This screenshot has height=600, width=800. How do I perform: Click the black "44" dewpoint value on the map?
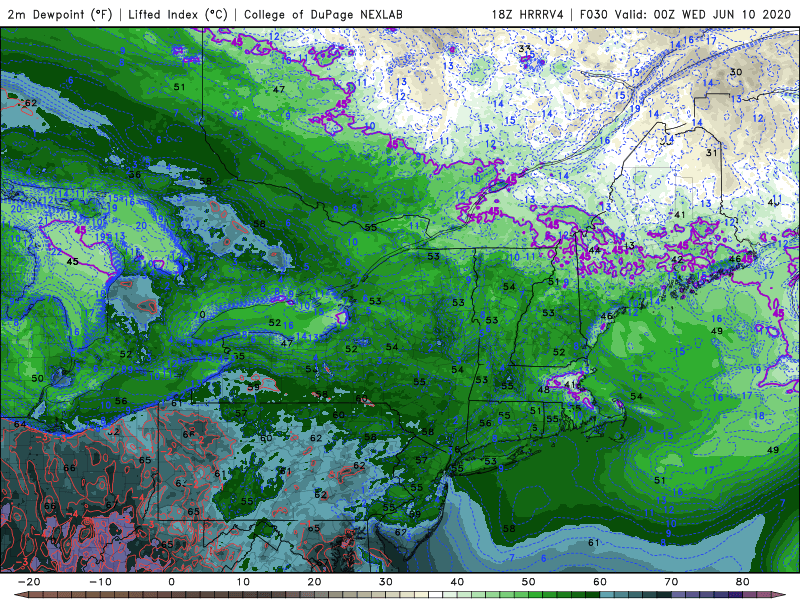click(x=594, y=250)
